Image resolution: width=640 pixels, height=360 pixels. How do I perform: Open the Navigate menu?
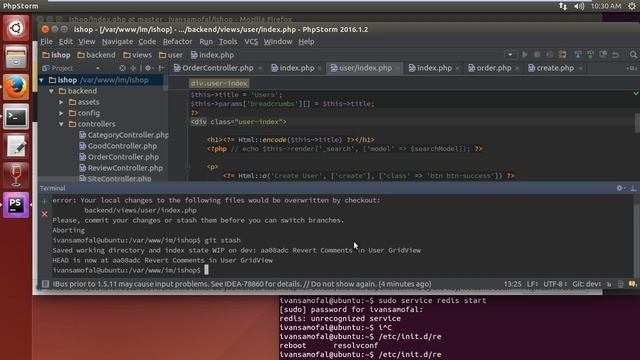[x=117, y=42]
